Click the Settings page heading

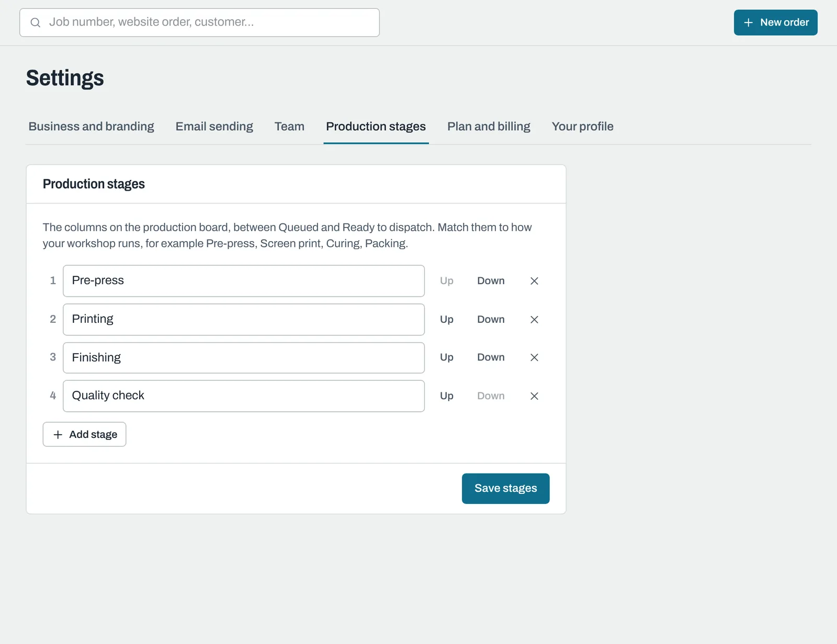tap(65, 78)
